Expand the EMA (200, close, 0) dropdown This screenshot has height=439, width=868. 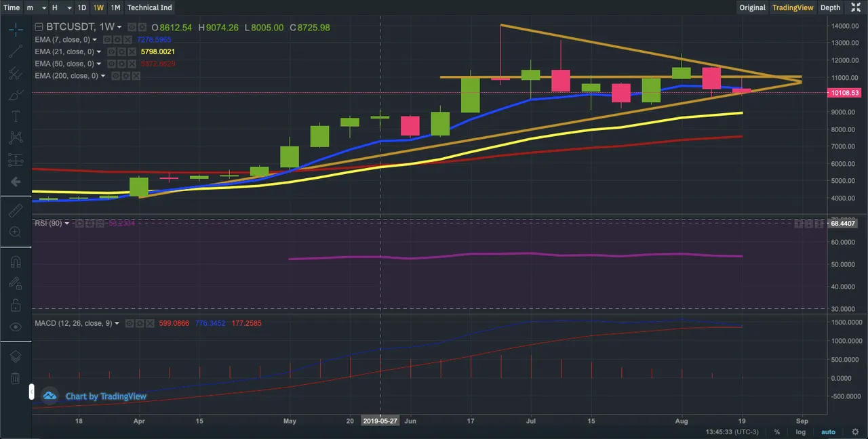click(103, 76)
